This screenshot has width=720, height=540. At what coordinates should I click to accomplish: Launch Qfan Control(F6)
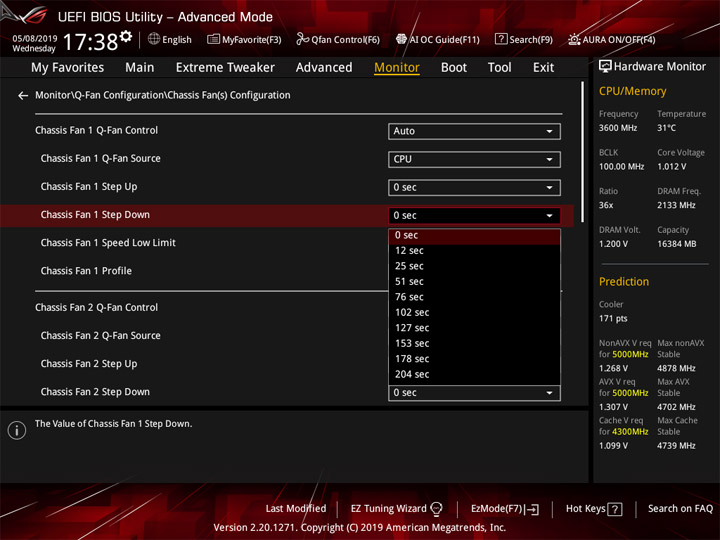338,39
